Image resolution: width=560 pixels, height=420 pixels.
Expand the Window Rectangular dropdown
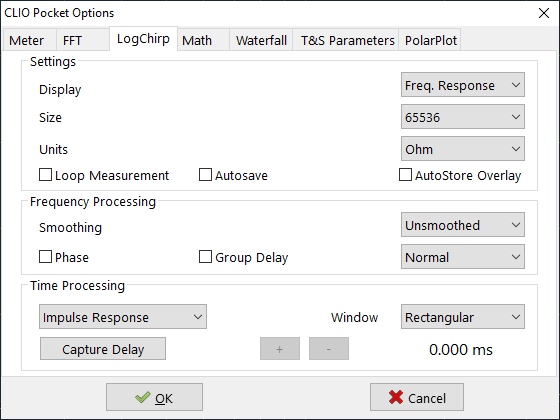(x=463, y=316)
